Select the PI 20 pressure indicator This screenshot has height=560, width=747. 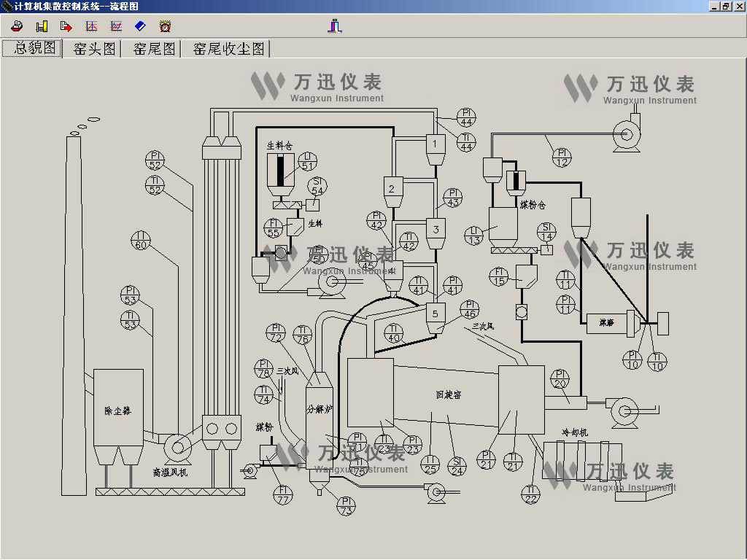560,379
